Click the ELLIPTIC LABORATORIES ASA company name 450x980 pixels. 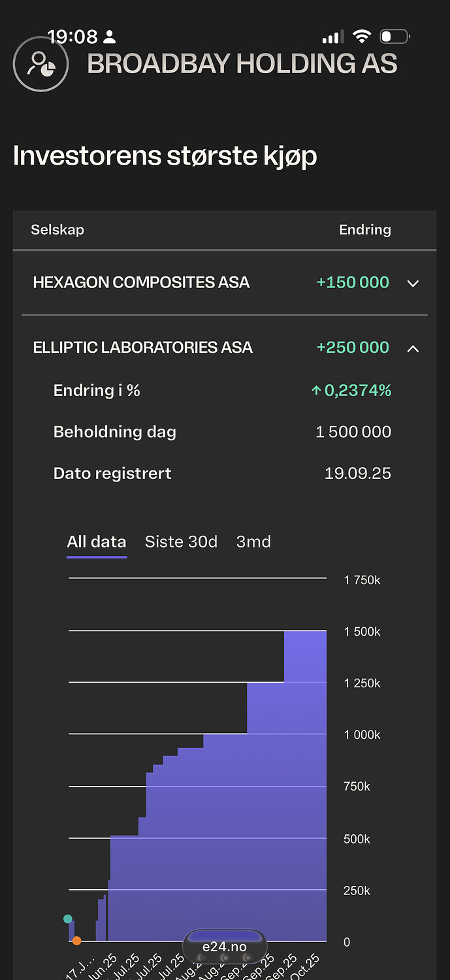[x=142, y=348]
